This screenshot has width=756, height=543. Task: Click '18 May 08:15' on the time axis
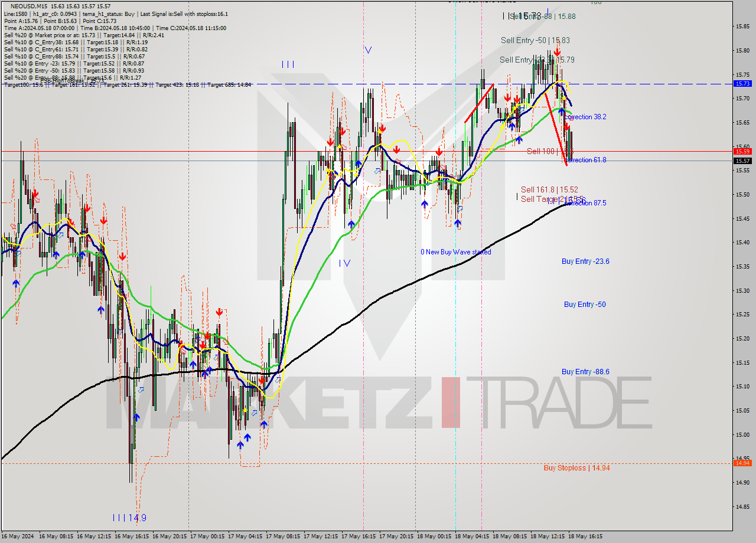tap(510, 537)
